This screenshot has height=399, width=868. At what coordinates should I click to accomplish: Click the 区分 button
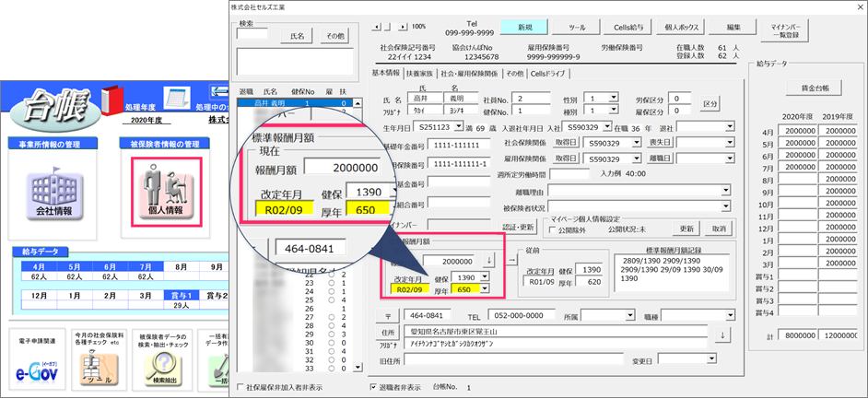click(x=710, y=103)
